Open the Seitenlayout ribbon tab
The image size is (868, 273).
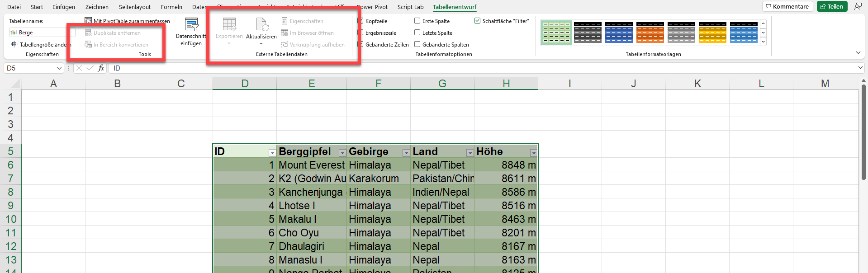coord(135,7)
